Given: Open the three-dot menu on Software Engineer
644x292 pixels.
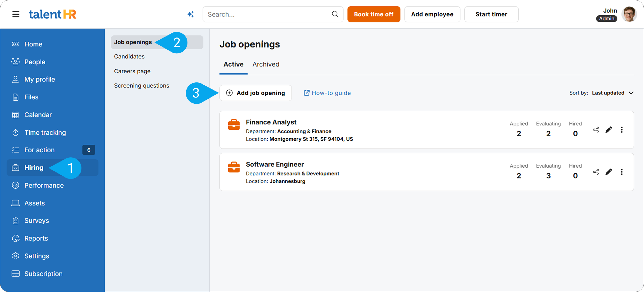Looking at the screenshot, I should pyautogui.click(x=622, y=172).
